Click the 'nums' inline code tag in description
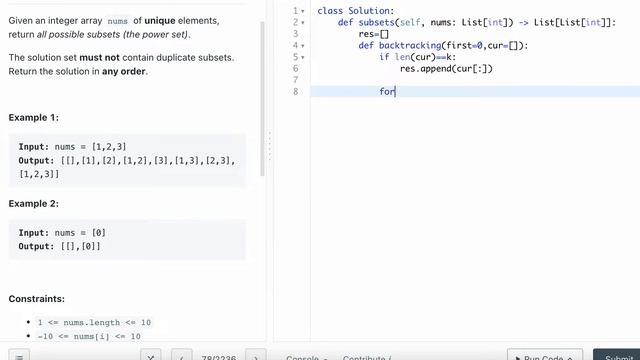 coord(118,21)
